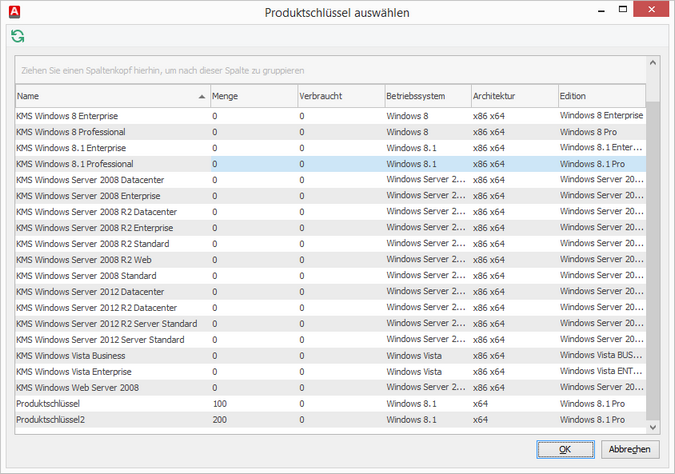Click the Verbraucht column header
The image size is (675, 474).
339,96
